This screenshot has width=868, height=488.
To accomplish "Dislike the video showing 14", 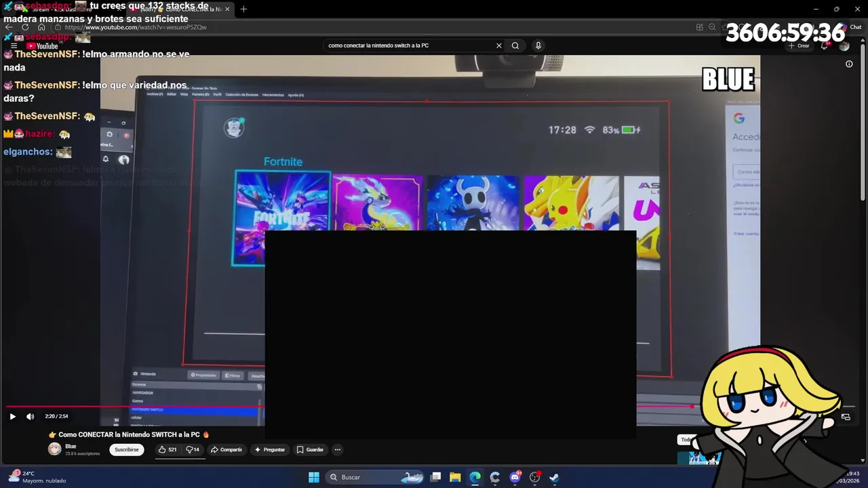I will (x=193, y=449).
